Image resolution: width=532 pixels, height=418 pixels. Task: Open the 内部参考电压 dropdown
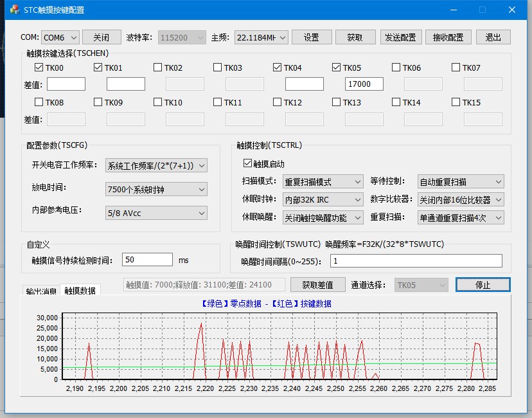pos(156,213)
